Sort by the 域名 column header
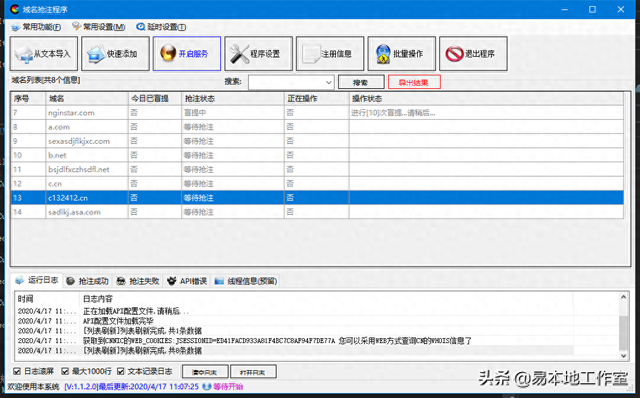 87,98
